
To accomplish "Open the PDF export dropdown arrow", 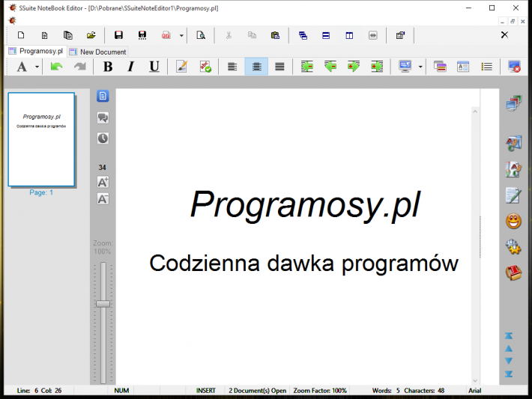I will (181, 36).
